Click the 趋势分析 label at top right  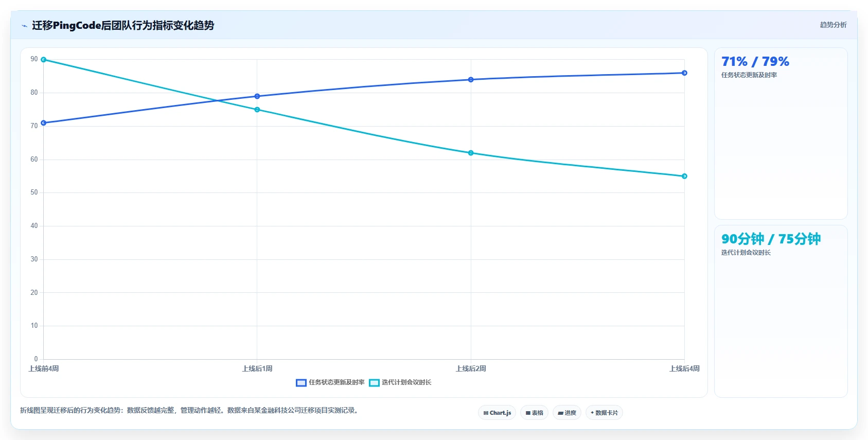click(833, 25)
